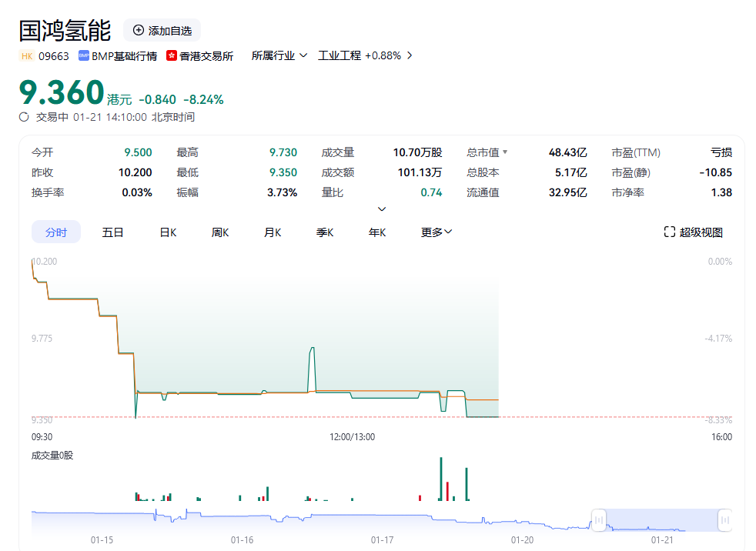Click the price change percent -8.24%
The width and height of the screenshot is (756, 551).
click(203, 100)
